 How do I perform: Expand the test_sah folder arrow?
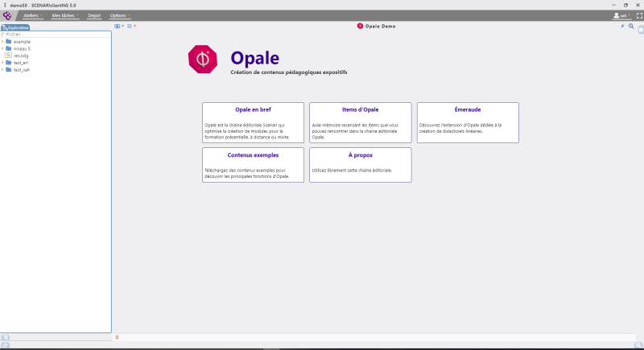click(2, 70)
